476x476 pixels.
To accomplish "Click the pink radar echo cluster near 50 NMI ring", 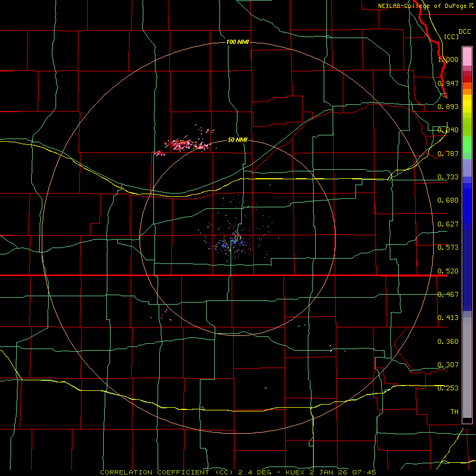I will coord(186,145).
